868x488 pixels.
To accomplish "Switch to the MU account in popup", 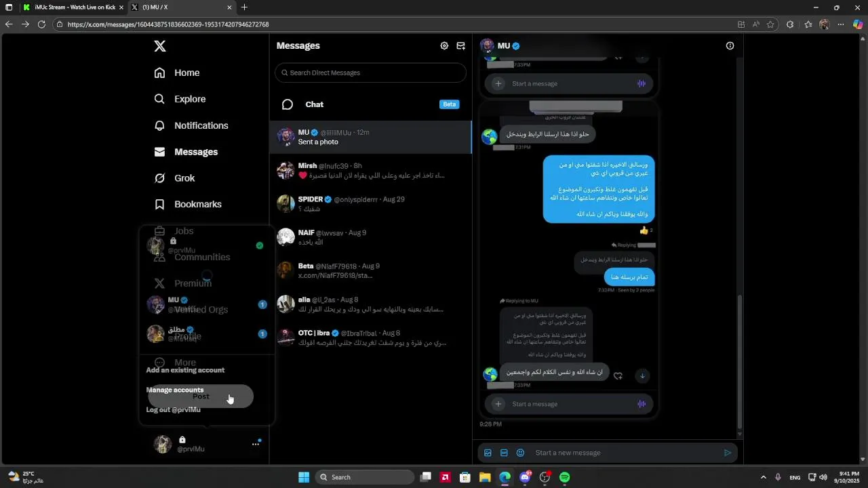I will click(207, 304).
